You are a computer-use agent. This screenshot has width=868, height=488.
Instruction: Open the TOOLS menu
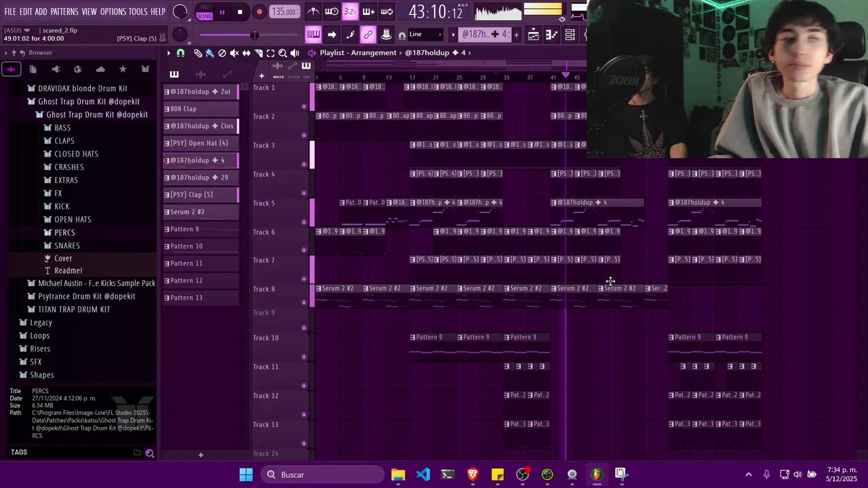[138, 12]
